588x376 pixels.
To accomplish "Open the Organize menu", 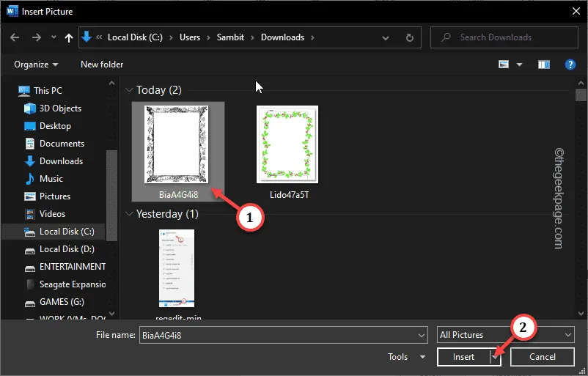I will coord(36,64).
